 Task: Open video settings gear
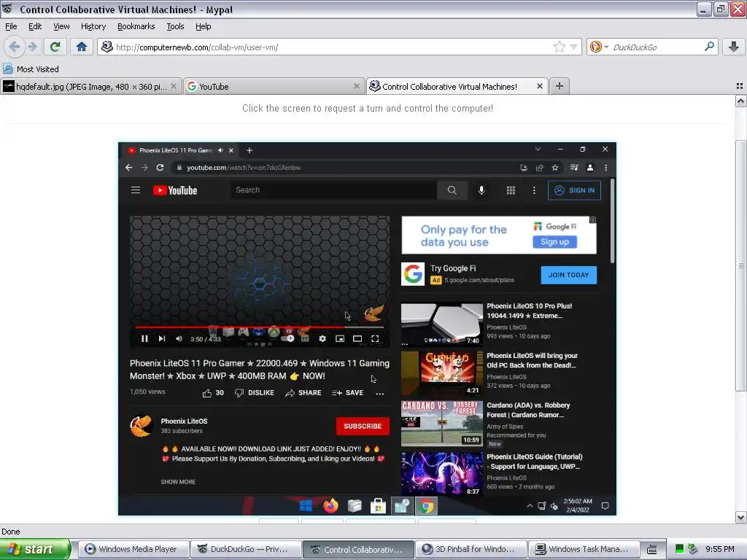[322, 338]
